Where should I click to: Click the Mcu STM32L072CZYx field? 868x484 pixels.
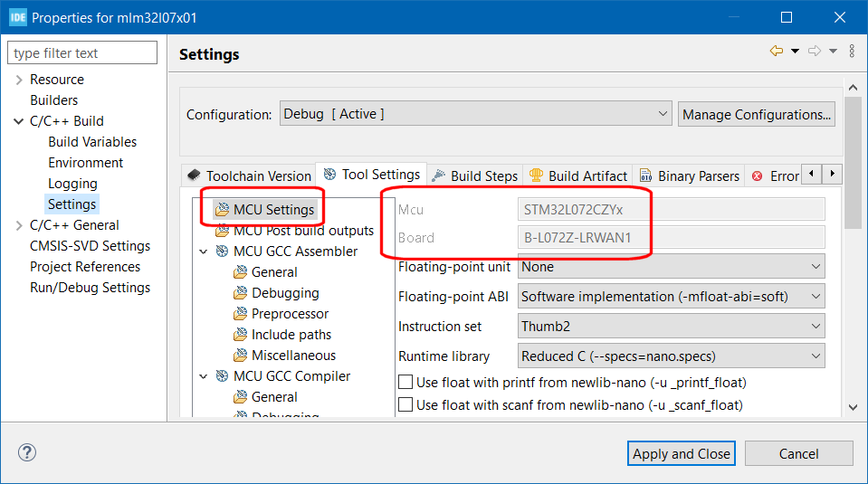coord(671,209)
